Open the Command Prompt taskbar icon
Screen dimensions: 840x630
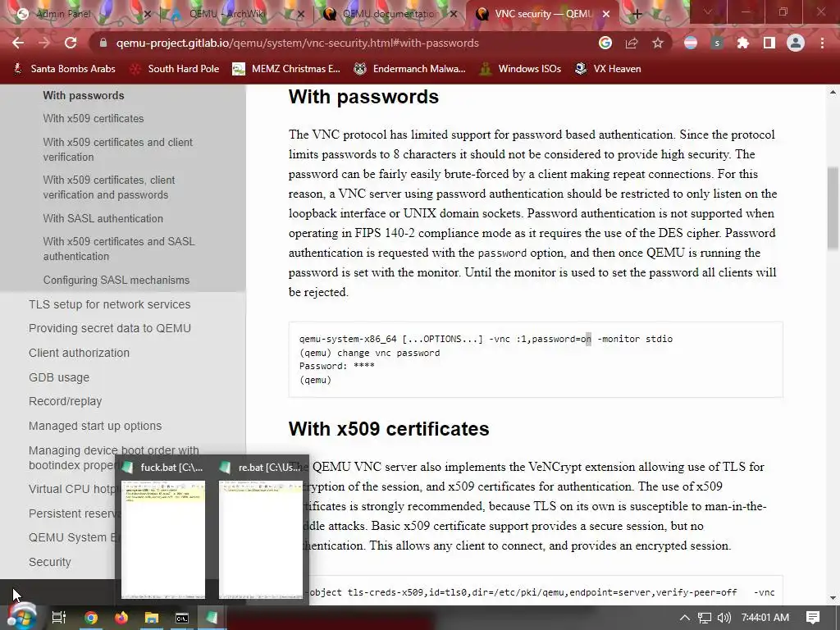[x=182, y=618]
